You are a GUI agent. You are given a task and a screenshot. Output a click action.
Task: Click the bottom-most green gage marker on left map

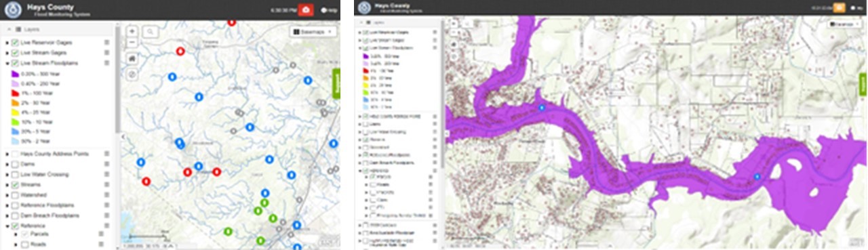260,241
